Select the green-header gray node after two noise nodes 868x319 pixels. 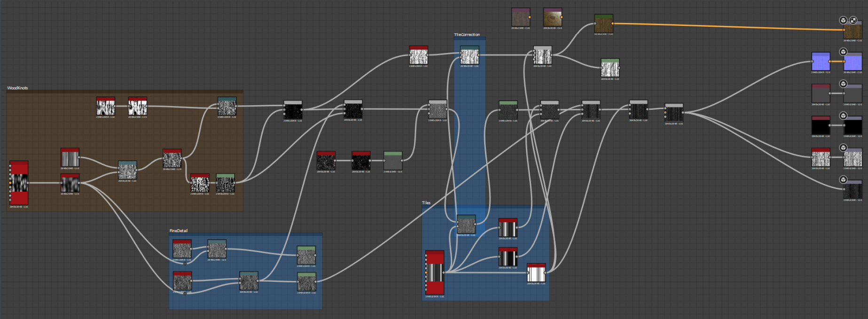(x=393, y=161)
